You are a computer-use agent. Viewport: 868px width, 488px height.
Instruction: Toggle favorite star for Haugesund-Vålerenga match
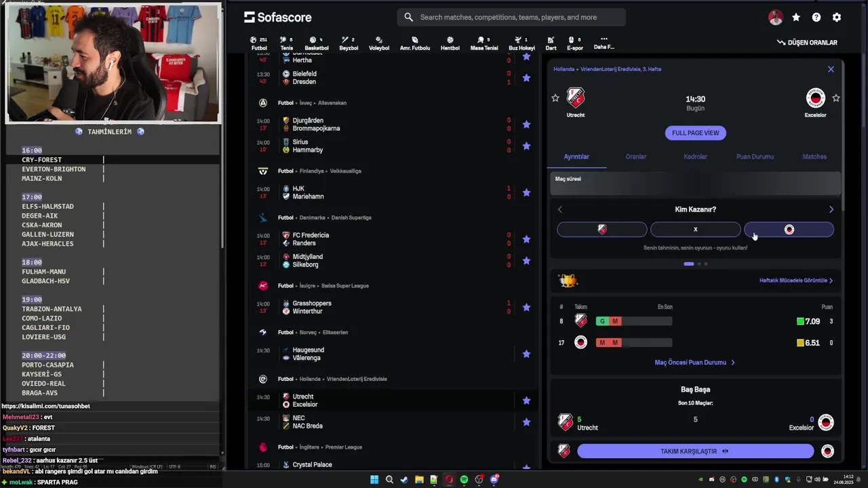click(526, 354)
